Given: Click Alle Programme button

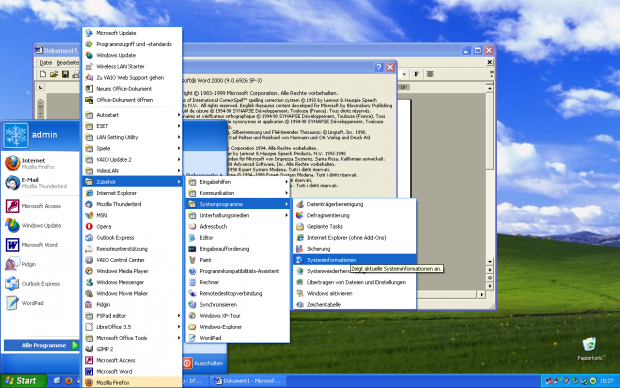Looking at the screenshot, I should coord(42,345).
